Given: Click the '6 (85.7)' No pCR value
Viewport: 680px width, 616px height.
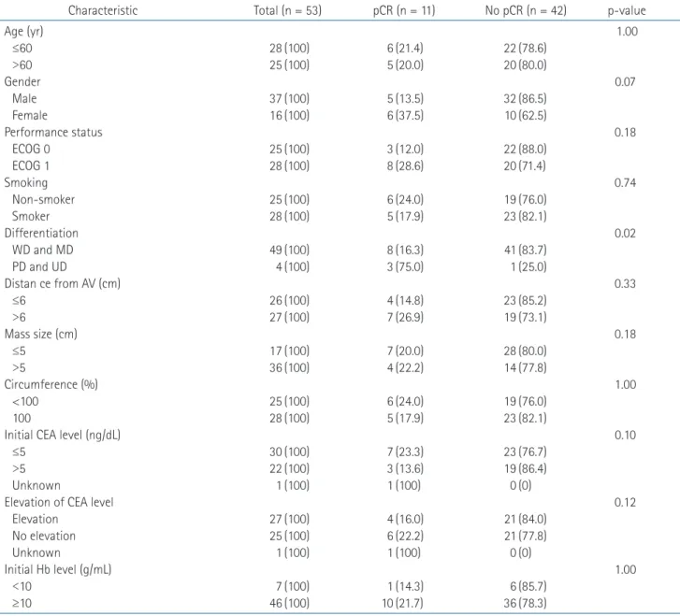Looking at the screenshot, I should tap(528, 586).
